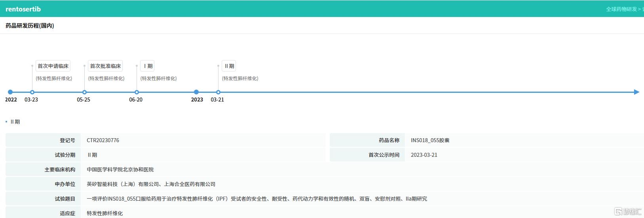
Task: Click the 试验分期 field label
Action: [x=65, y=155]
